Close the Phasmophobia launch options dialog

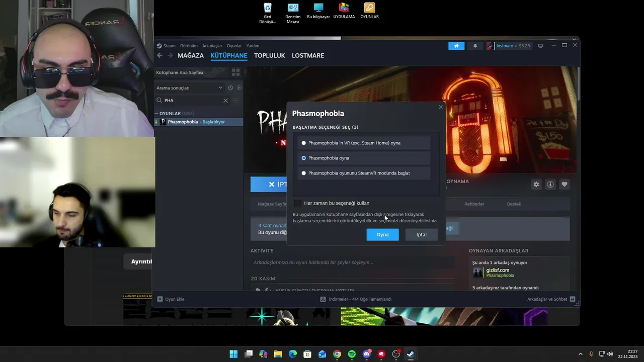[441, 107]
